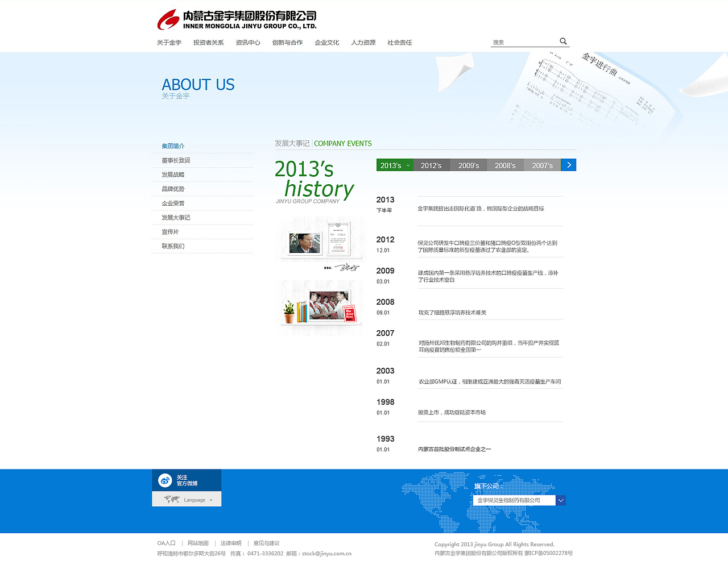Open the 投资者关系 menu item

[x=208, y=42]
